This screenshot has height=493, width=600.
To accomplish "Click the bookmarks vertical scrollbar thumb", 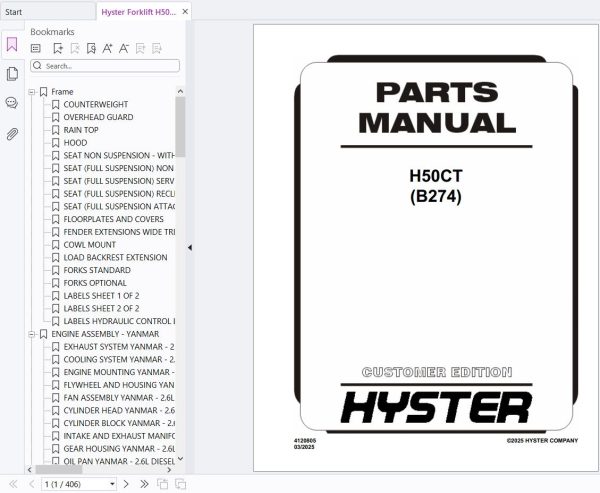I will pyautogui.click(x=180, y=127).
